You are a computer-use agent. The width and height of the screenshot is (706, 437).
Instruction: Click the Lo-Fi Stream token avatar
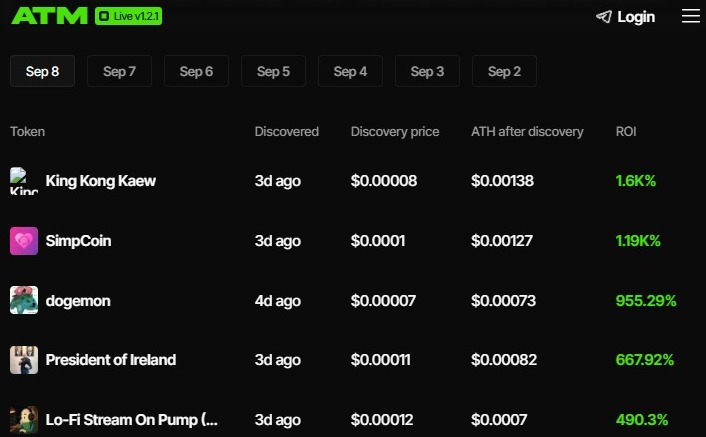point(24,420)
